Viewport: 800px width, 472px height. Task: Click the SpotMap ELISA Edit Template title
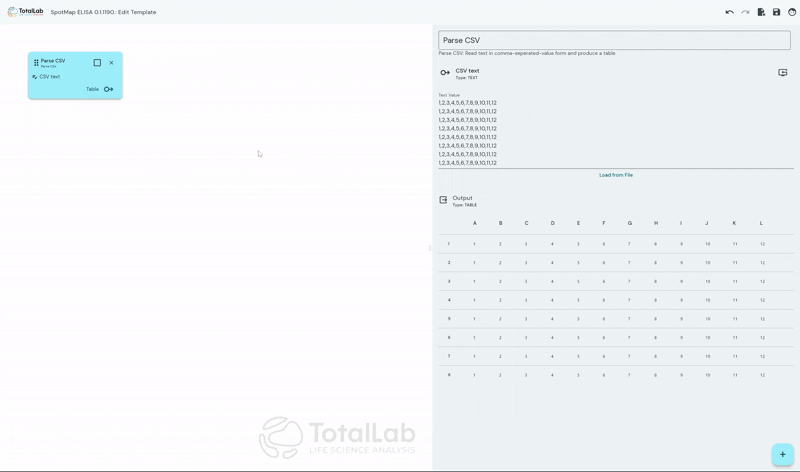coord(104,12)
